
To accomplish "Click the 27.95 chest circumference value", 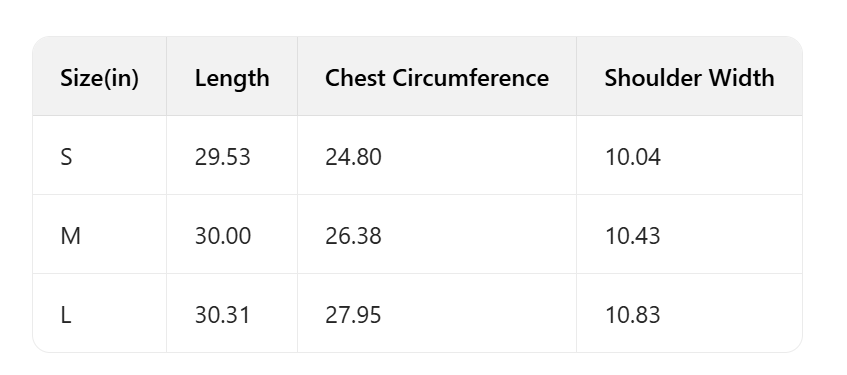I will tap(353, 315).
